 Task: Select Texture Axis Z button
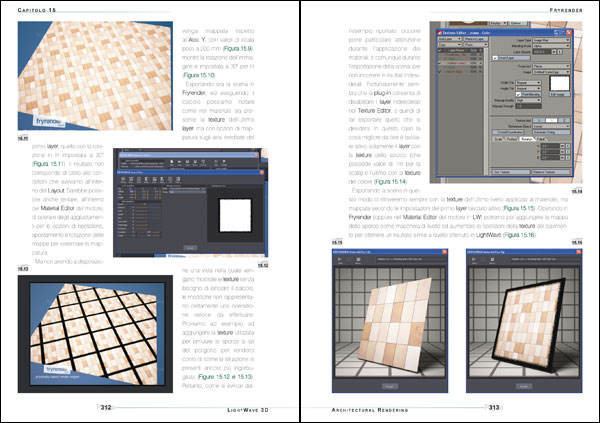[x=564, y=120]
